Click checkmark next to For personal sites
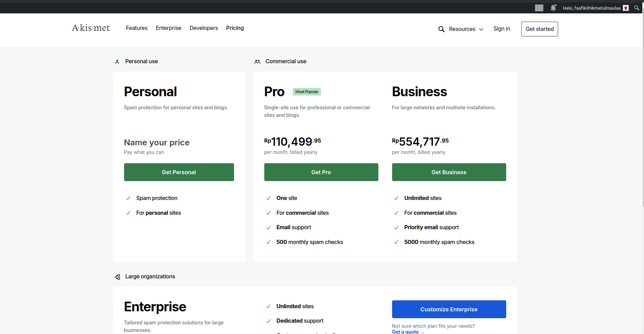This screenshot has height=334, width=644. pos(128,213)
